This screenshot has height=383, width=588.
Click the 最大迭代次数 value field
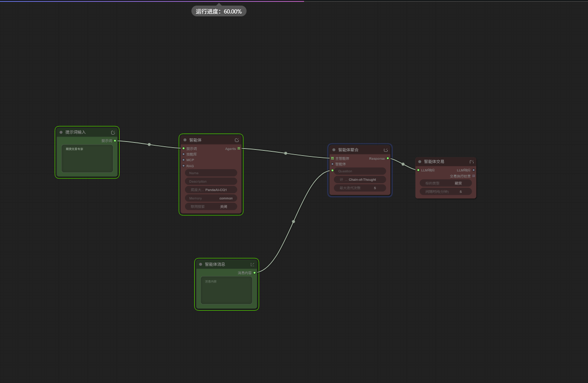(x=360, y=188)
